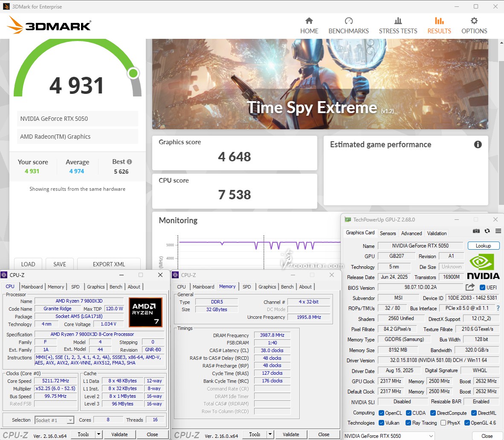Select RESULTS bar chart icon
504x440 pixels.
coord(439,21)
